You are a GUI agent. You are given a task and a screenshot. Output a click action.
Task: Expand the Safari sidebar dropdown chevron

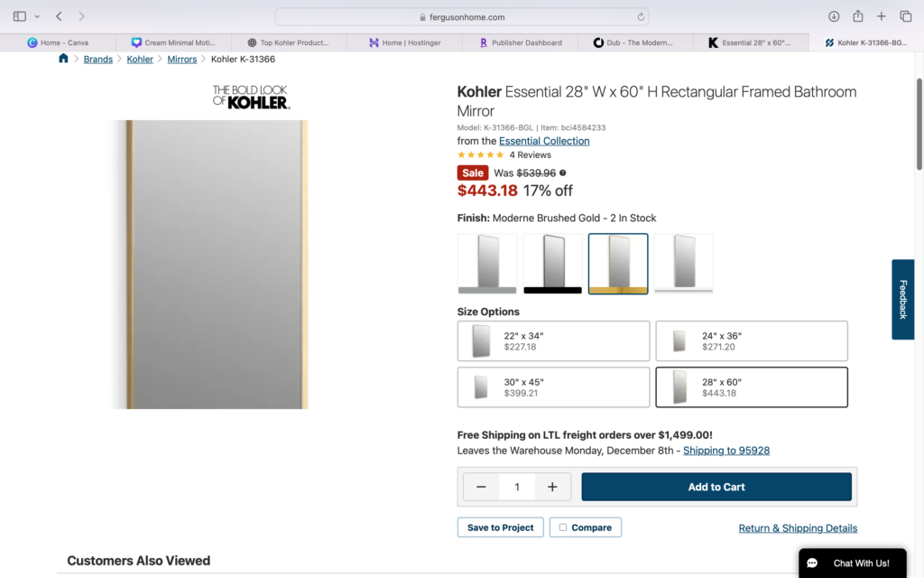click(x=37, y=16)
